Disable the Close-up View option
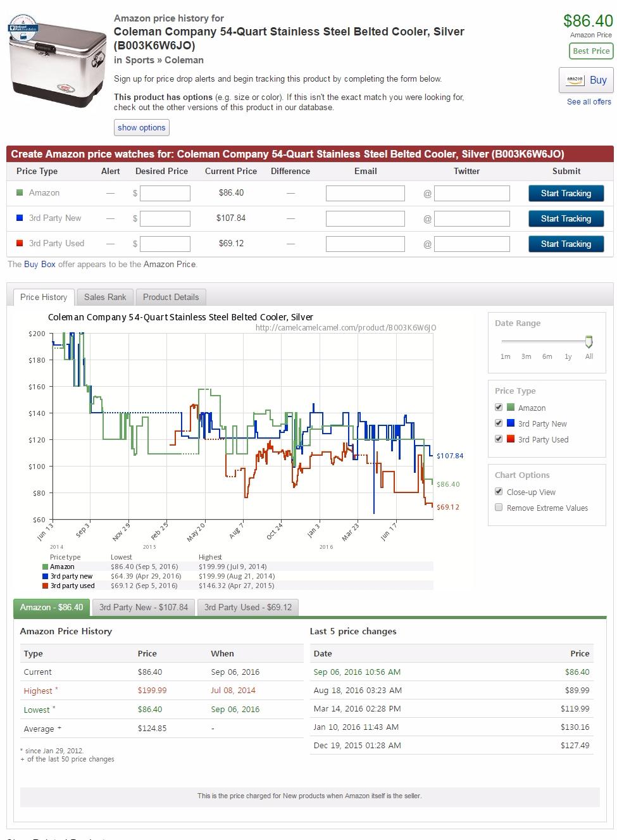Viewport: 617px width, 840px height. click(x=499, y=491)
